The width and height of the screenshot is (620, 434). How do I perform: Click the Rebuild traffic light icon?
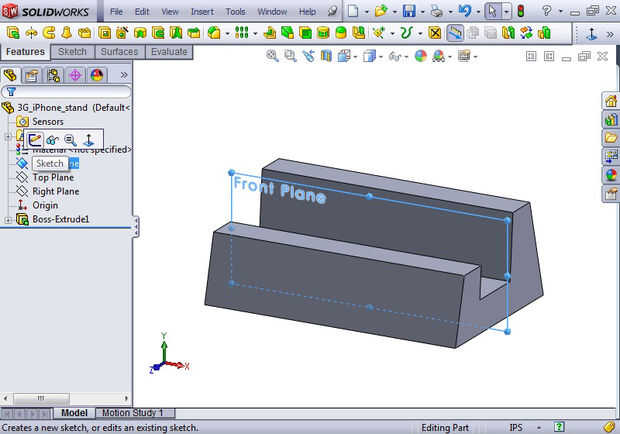point(521,11)
